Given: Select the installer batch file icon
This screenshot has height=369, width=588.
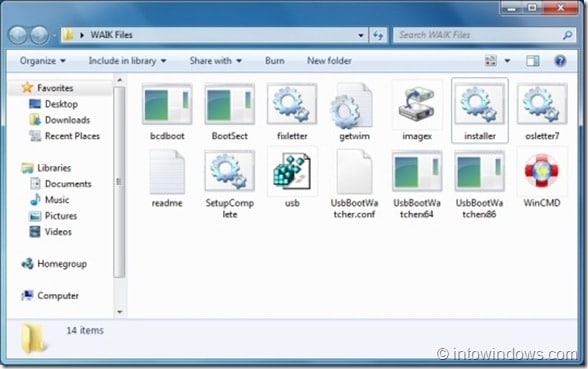Looking at the screenshot, I should 480,105.
